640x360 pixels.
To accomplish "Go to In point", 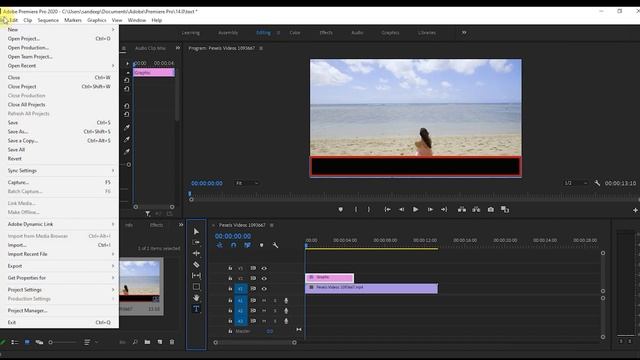I will click(x=387, y=209).
